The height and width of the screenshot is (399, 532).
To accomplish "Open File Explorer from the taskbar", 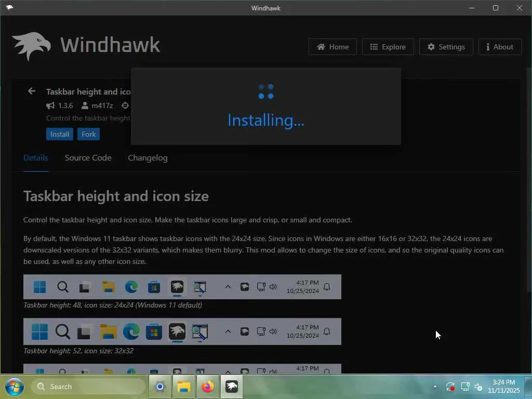I will pos(183,387).
